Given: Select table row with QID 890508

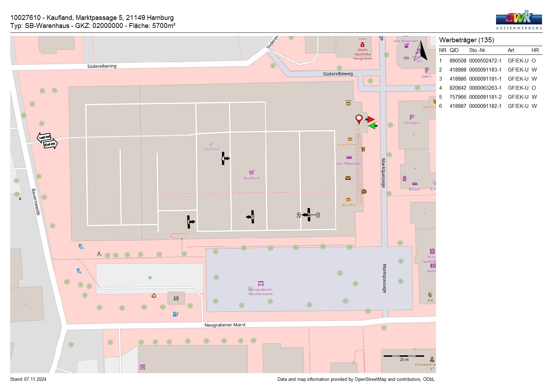Looking at the screenshot, I should pos(490,61).
